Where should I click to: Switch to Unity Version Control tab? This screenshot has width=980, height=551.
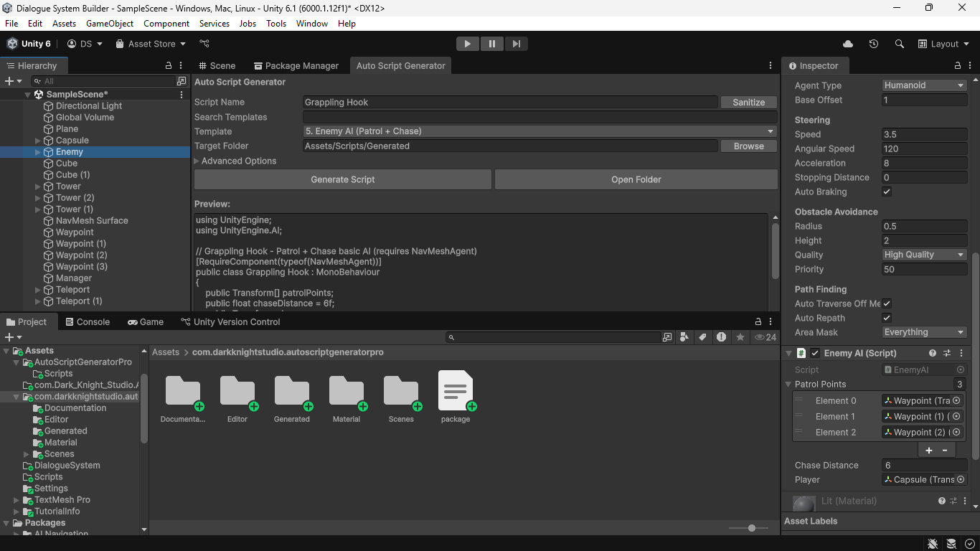point(231,322)
